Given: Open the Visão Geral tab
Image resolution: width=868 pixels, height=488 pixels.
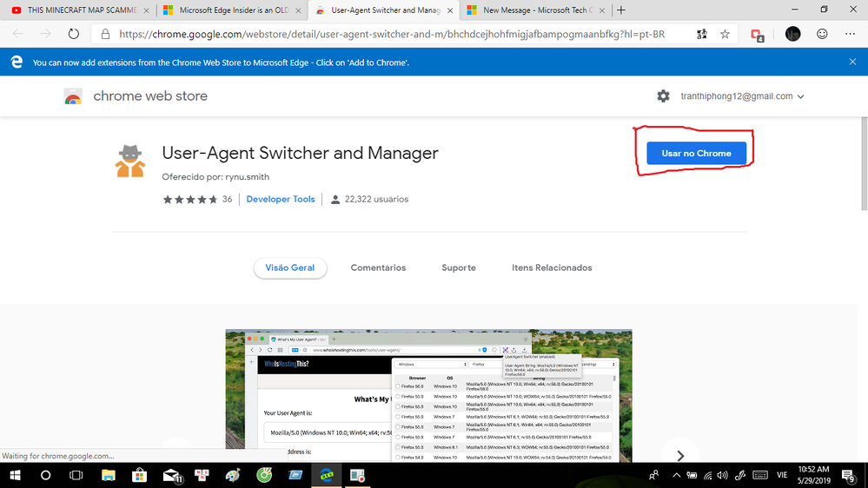Looking at the screenshot, I should (x=290, y=267).
